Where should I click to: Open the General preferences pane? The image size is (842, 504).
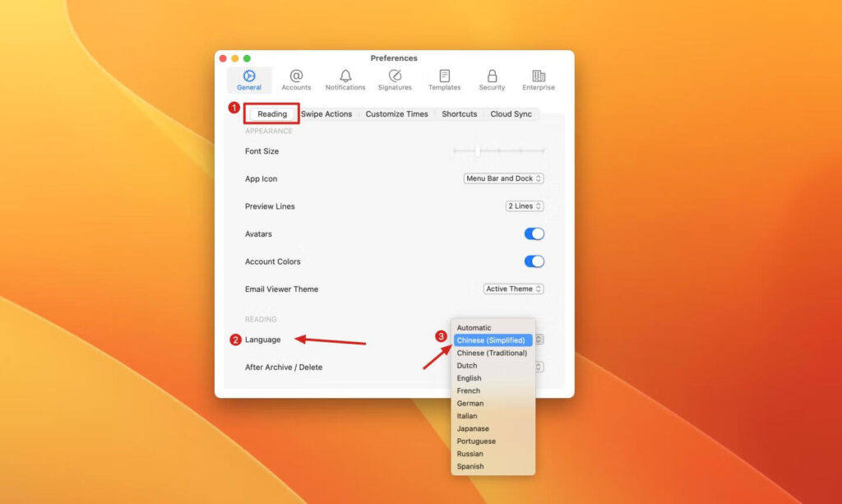point(248,78)
